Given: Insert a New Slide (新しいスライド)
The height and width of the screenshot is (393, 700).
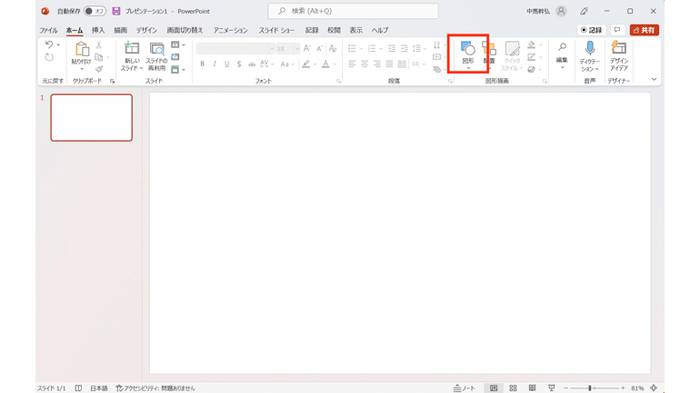Looking at the screenshot, I should [x=132, y=56].
